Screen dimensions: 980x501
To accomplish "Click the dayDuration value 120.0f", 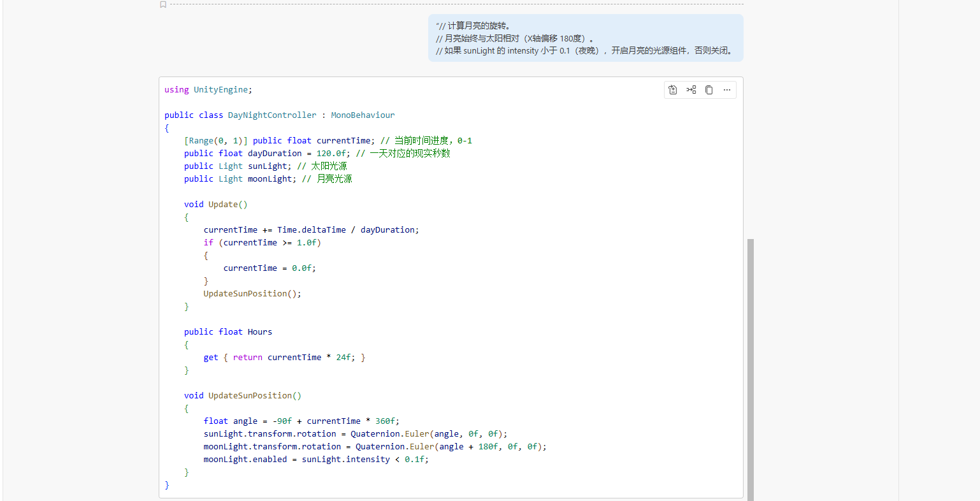I will point(333,154).
